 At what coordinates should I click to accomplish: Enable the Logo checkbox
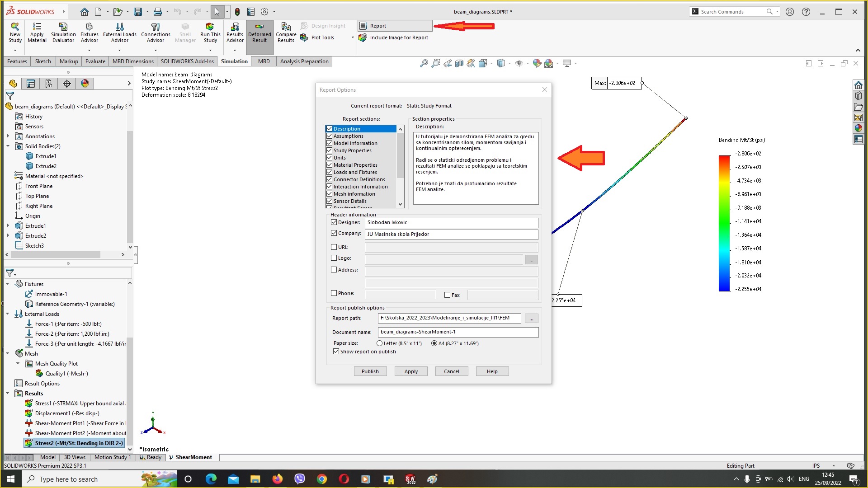334,258
